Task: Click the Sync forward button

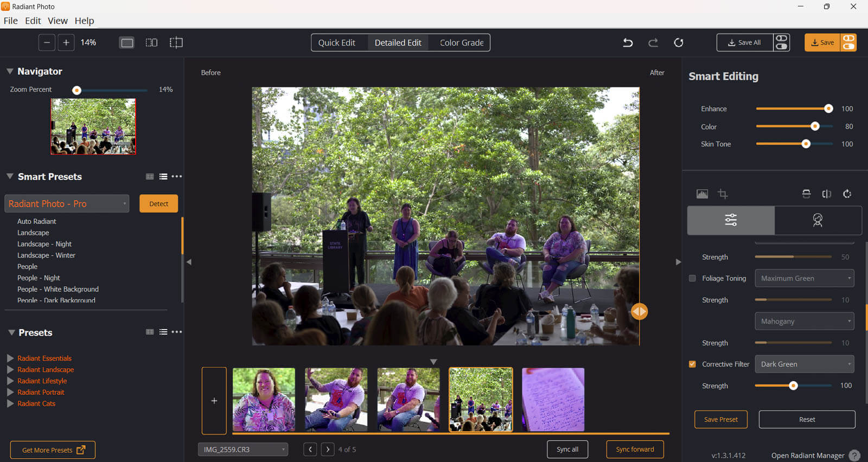Action: (x=635, y=450)
